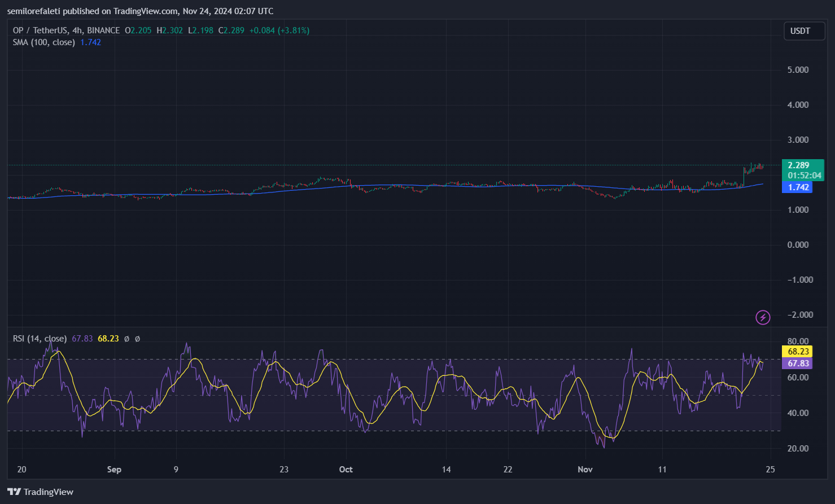Click the 68.23 value in RSI legend
This screenshot has height=504, width=835.
click(108, 339)
